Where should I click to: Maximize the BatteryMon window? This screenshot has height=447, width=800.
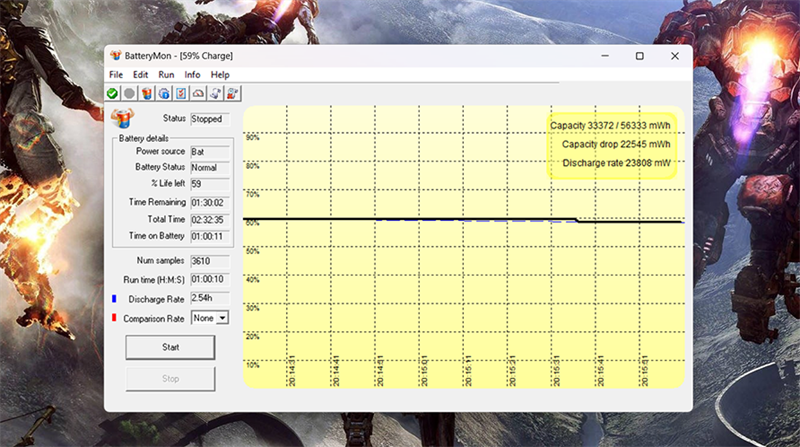click(640, 56)
